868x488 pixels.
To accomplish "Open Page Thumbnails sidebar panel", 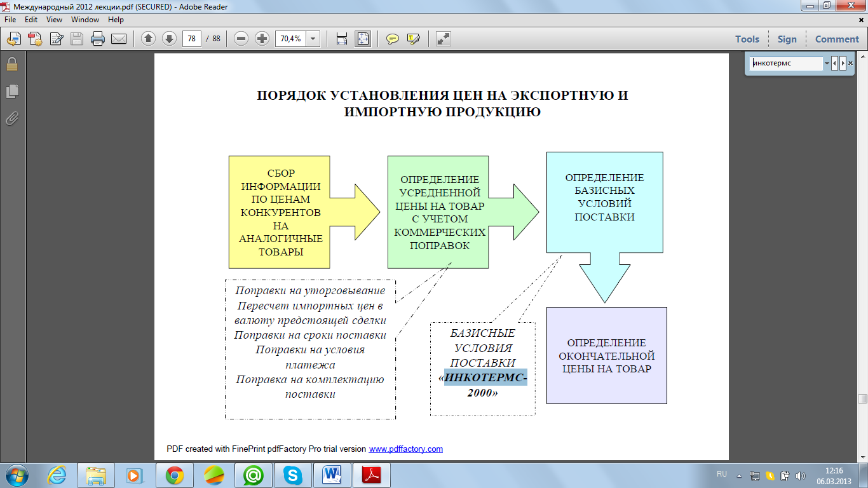I will tap(11, 91).
